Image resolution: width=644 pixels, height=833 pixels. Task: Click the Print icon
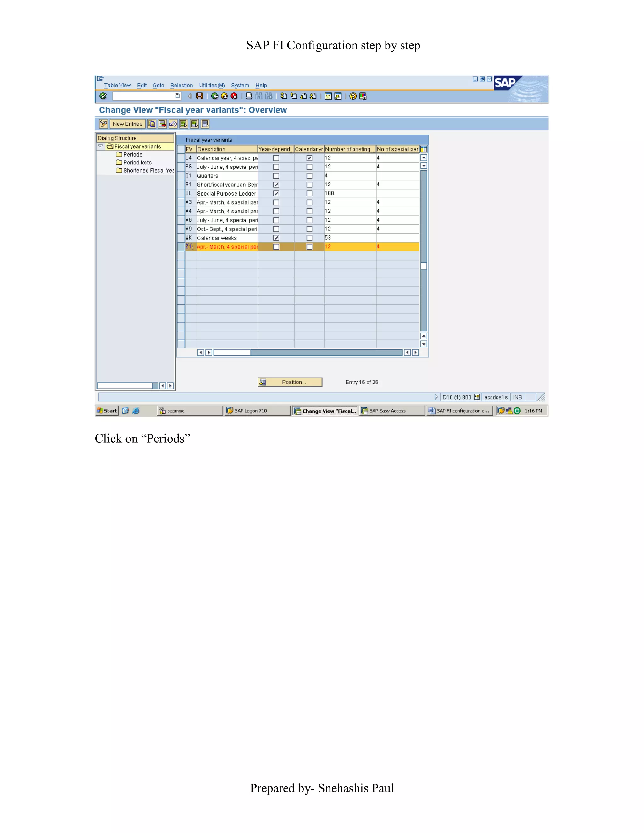(249, 96)
